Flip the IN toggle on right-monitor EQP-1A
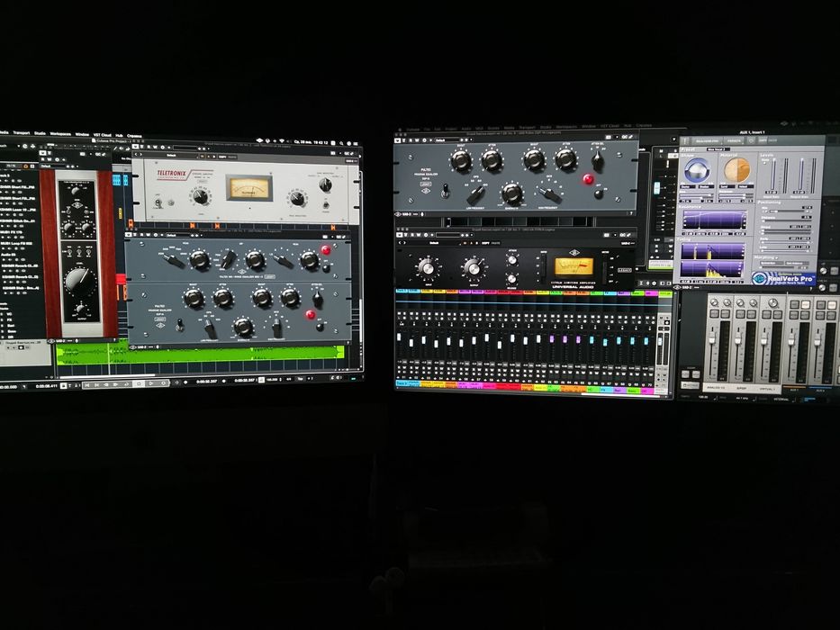The height and width of the screenshot is (630, 840). [x=445, y=190]
